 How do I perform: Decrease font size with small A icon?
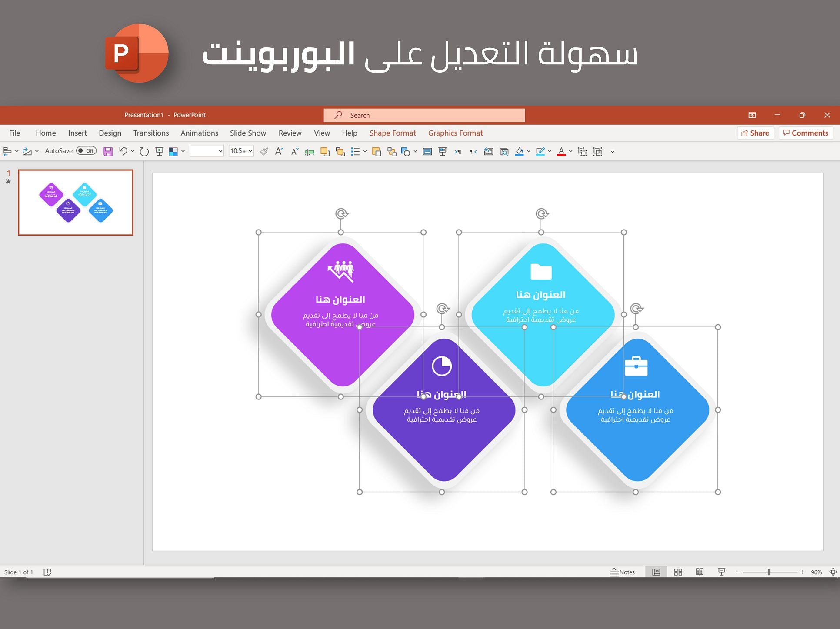point(295,151)
